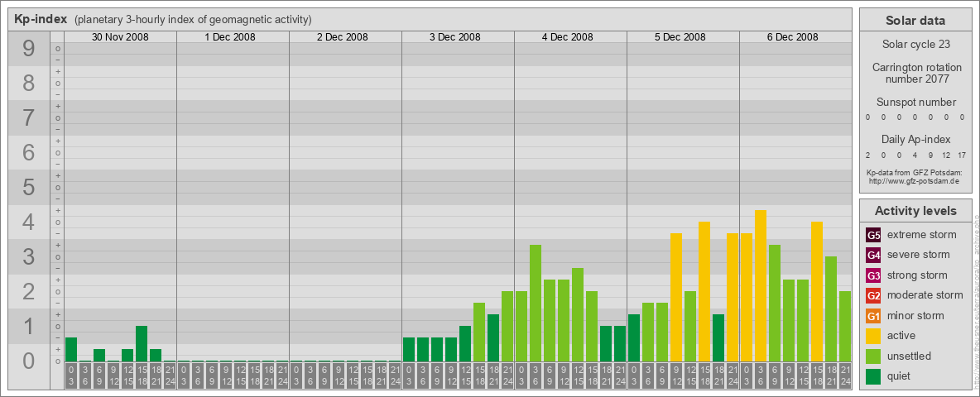This screenshot has height=397, width=980.
Task: Click the dark green 30 Nov 15-18h bar
Action: pos(142,343)
